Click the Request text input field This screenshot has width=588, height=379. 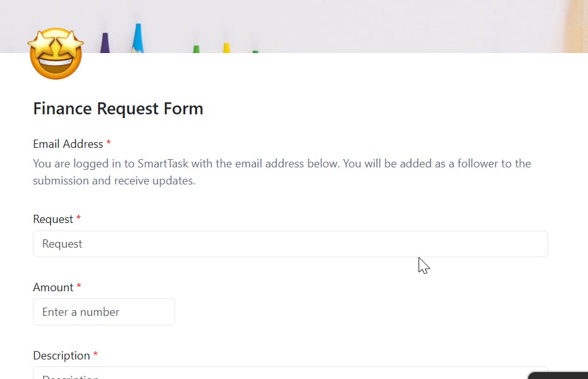click(290, 244)
